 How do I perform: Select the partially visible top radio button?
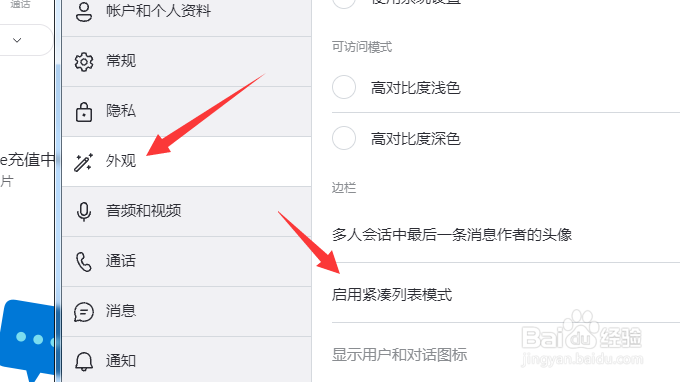(344, 3)
